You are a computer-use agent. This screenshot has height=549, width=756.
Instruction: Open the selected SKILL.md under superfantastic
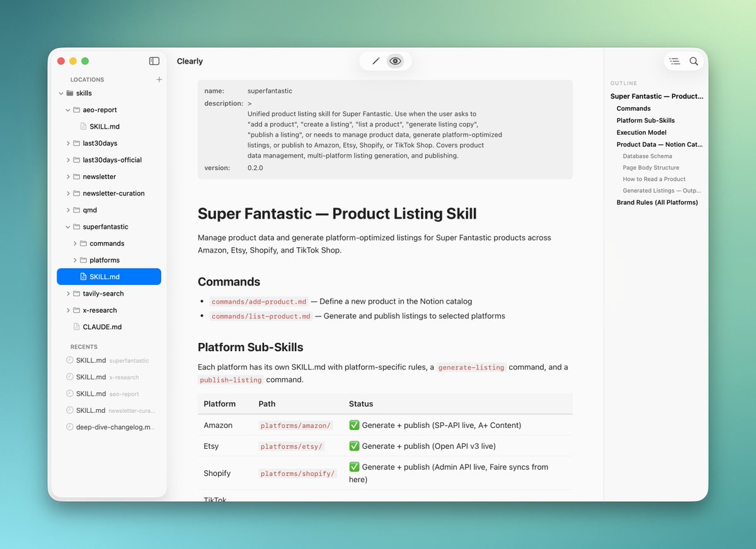pyautogui.click(x=109, y=277)
